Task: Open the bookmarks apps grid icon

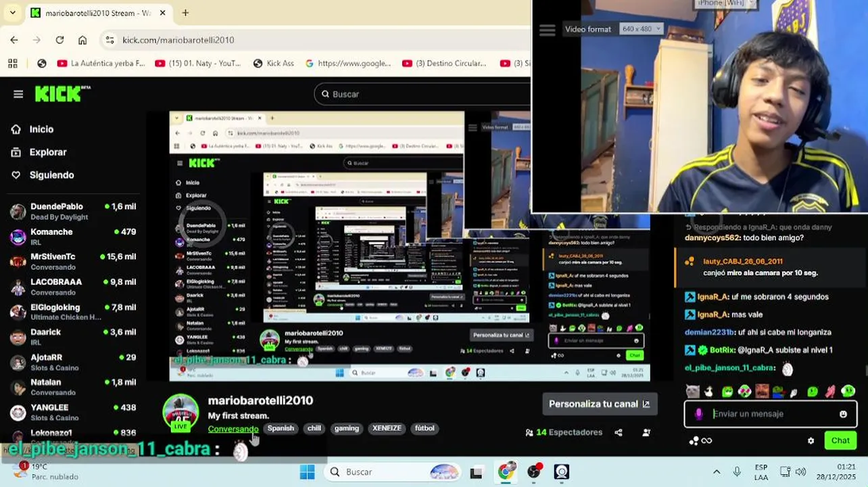Action: coord(12,64)
